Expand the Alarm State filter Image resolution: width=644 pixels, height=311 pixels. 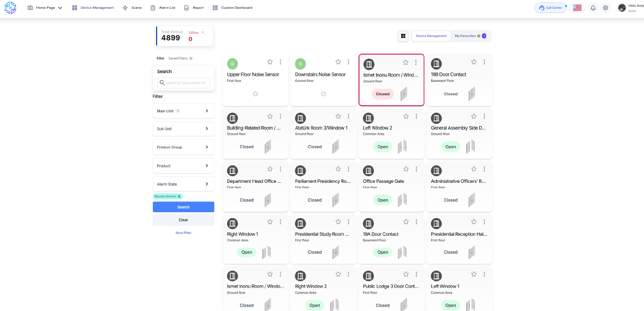(x=183, y=184)
